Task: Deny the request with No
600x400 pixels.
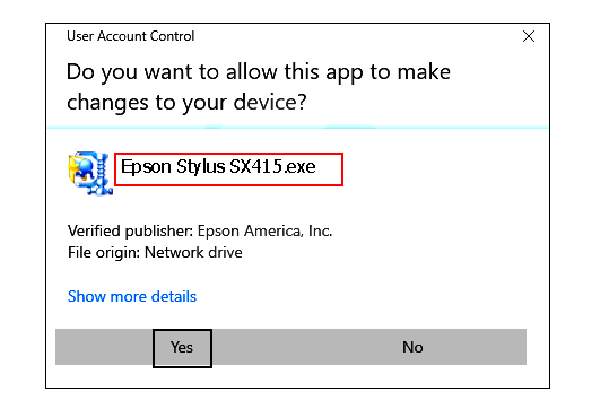Action: pos(412,347)
